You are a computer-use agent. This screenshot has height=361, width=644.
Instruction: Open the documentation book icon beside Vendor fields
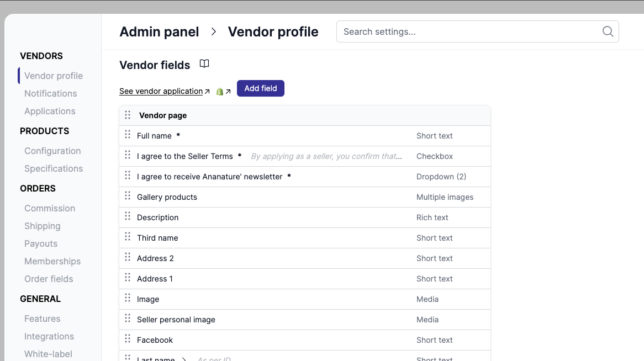tap(204, 64)
